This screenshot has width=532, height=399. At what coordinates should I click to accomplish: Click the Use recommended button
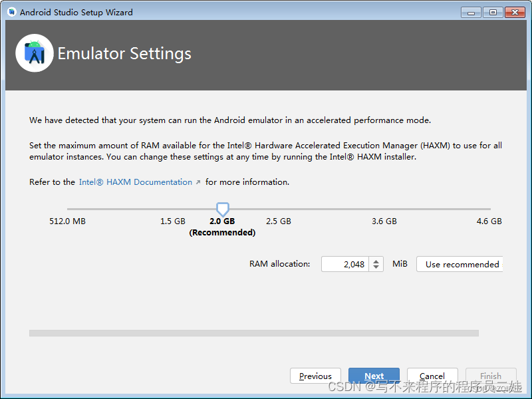pyautogui.click(x=460, y=264)
